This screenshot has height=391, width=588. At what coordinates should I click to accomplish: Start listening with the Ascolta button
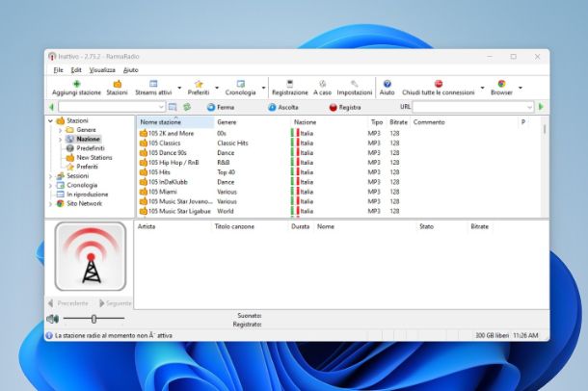pos(283,107)
